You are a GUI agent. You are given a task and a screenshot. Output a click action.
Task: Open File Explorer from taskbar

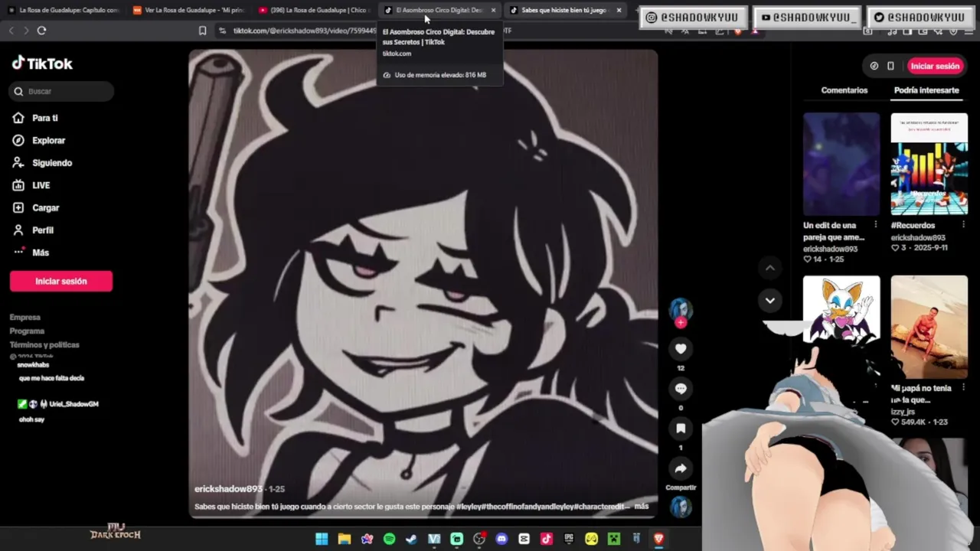[345, 539]
